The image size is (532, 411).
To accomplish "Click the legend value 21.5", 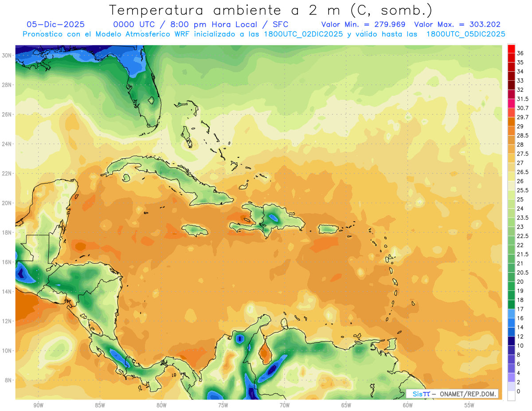I will (523, 254).
